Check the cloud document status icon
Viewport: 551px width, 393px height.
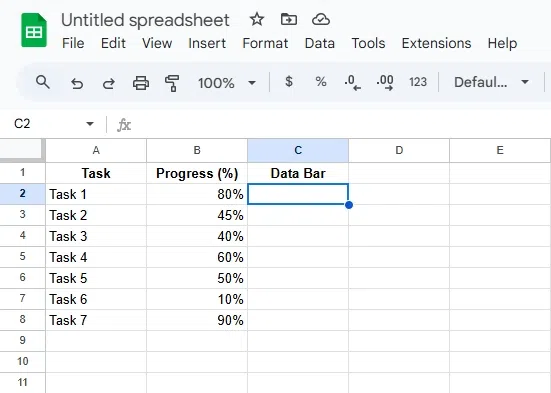coord(320,19)
